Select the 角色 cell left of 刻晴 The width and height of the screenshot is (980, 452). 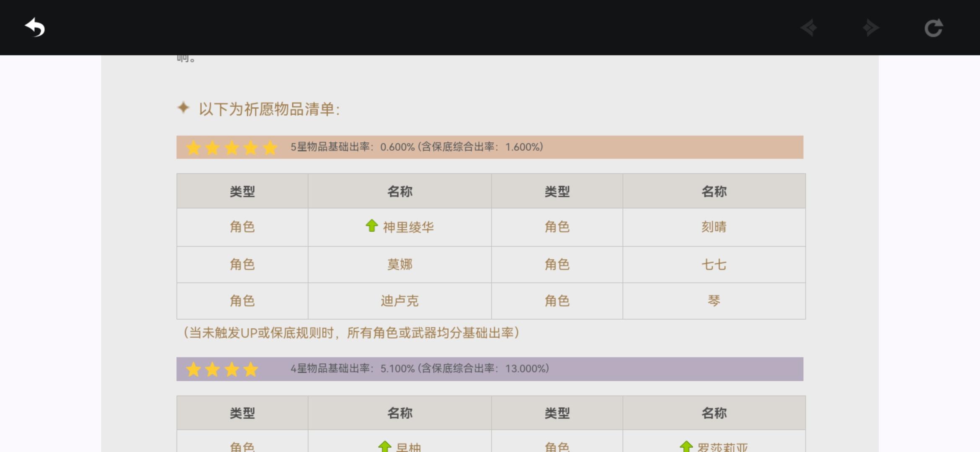click(557, 227)
